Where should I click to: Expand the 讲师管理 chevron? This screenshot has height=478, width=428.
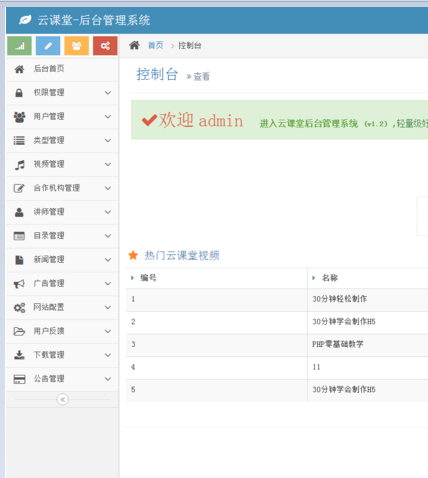click(x=108, y=212)
